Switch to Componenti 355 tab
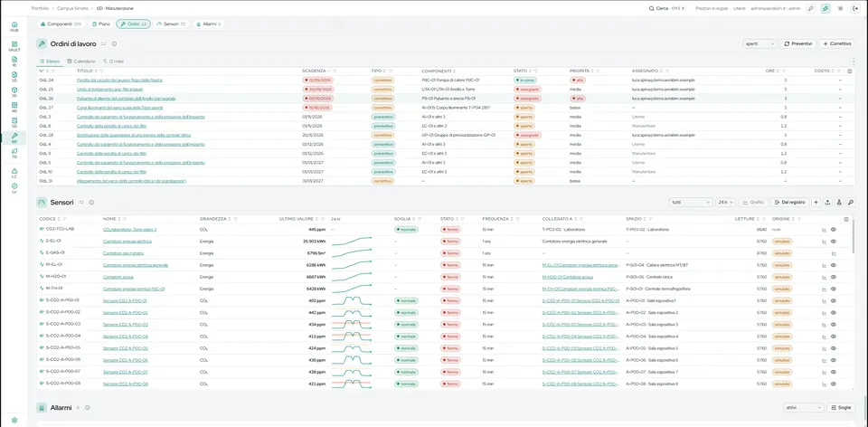This screenshot has height=427, width=868. (x=61, y=24)
